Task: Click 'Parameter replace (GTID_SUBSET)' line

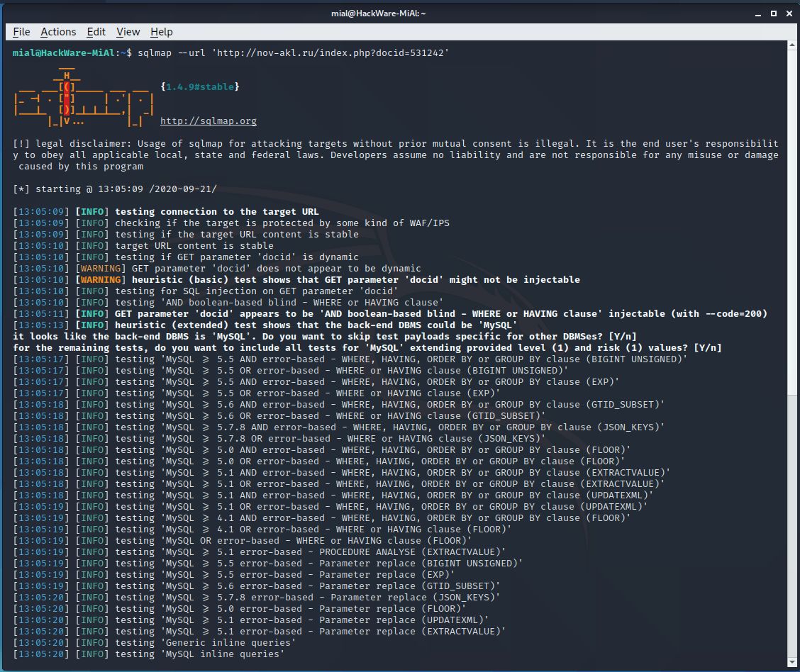Action: (x=257, y=586)
